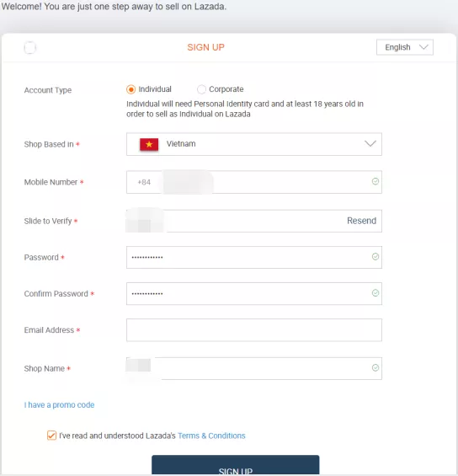Submit the form with the SIGN UP button
Viewport: 458px width, 476px height.
[236, 465]
